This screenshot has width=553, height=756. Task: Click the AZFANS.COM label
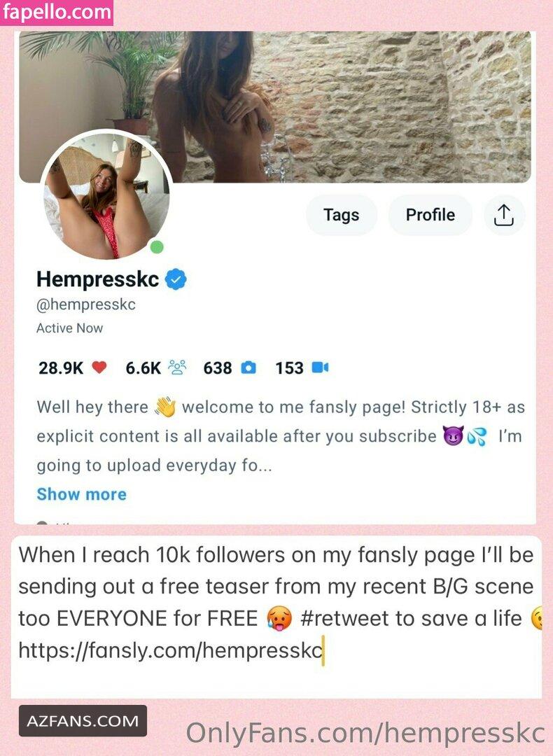pos(83,721)
